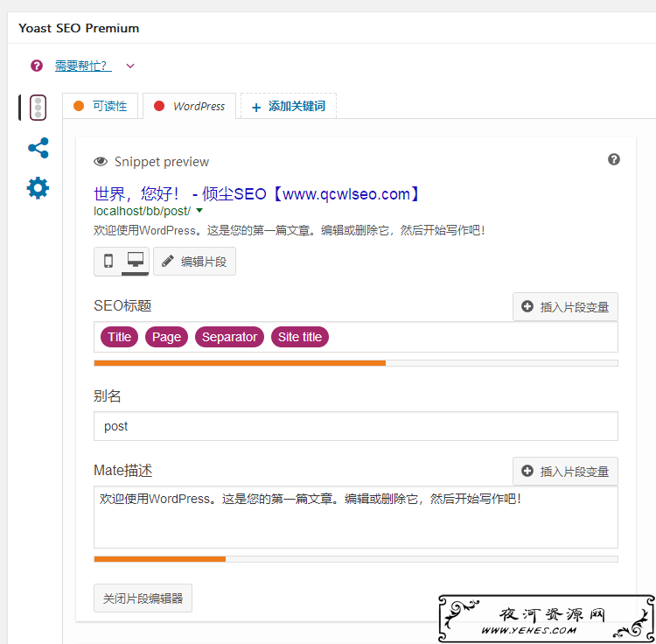Expand the help chevron arrow
The height and width of the screenshot is (644, 656).
tap(130, 66)
